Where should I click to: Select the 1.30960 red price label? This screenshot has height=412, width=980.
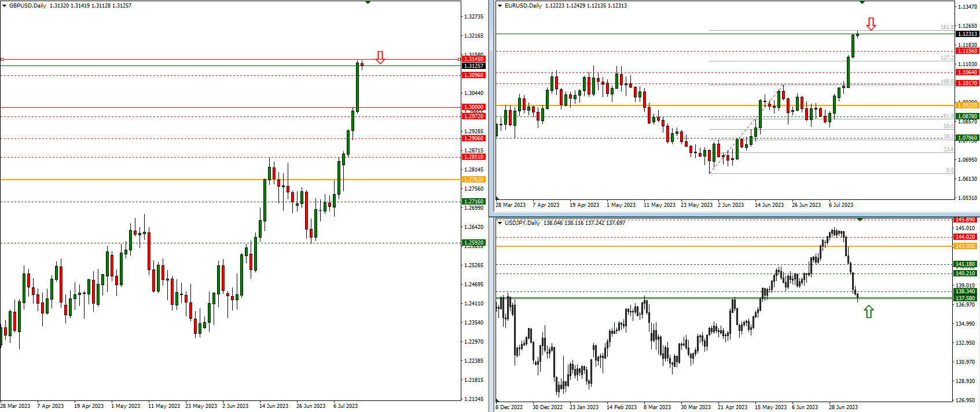474,75
